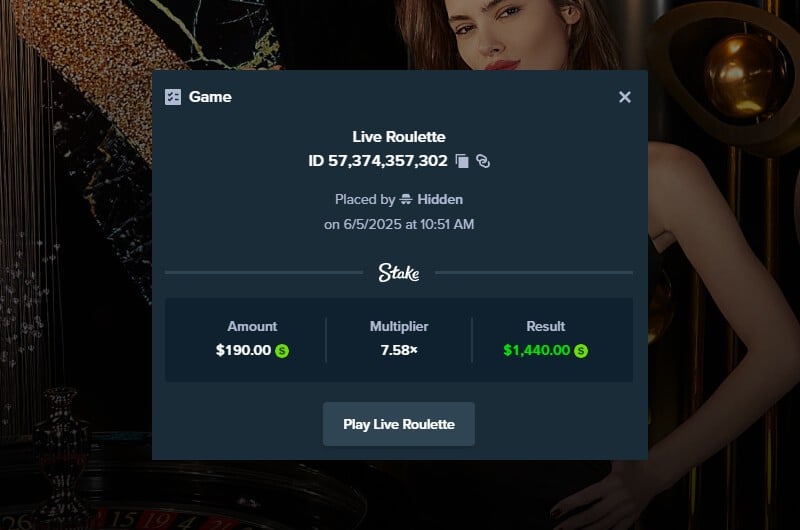Click the bet slip icon beside Game

pyautogui.click(x=173, y=97)
